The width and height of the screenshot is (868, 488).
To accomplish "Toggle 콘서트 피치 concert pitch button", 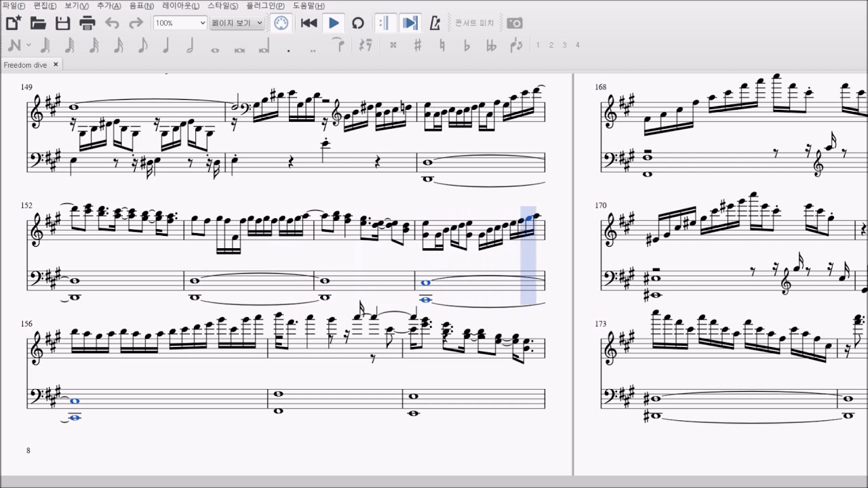I will pos(475,23).
